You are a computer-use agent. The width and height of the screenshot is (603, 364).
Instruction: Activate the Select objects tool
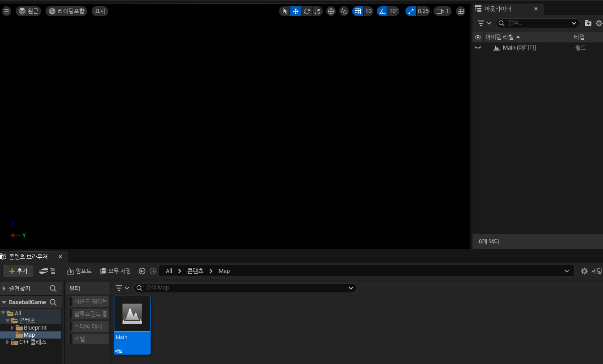(x=285, y=11)
